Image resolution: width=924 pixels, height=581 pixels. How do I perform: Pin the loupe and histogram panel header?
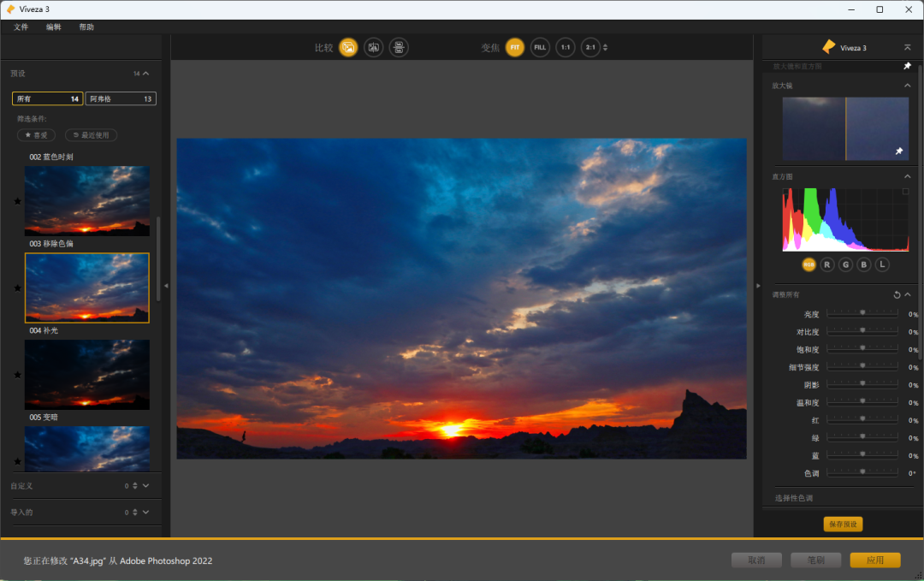[x=907, y=66]
